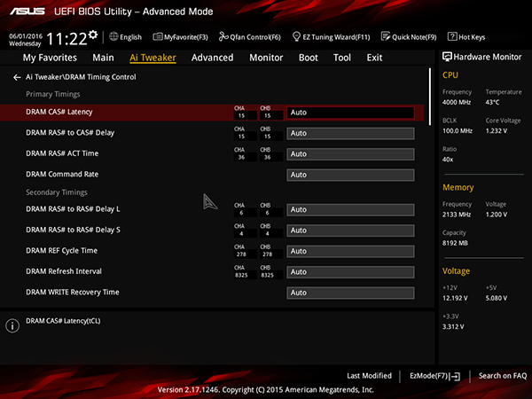
Task: Click the MyFavorite list icon
Action: point(158,36)
